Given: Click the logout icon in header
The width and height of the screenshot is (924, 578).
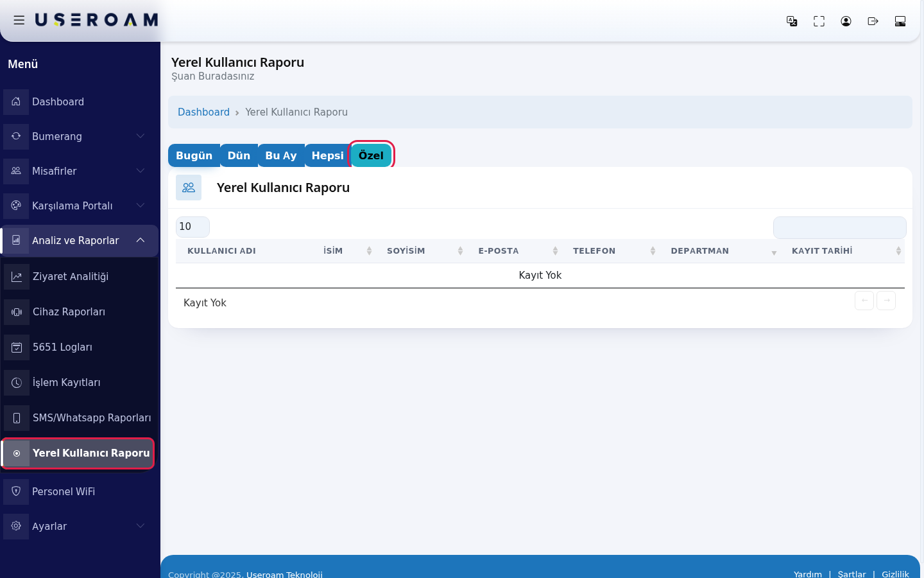Looking at the screenshot, I should (x=873, y=21).
